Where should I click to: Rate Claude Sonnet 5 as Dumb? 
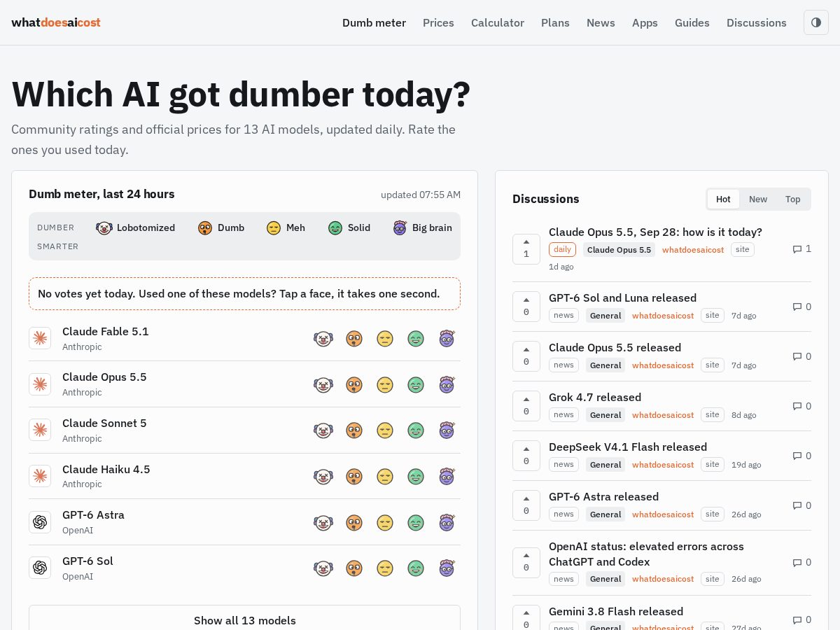pyautogui.click(x=354, y=430)
